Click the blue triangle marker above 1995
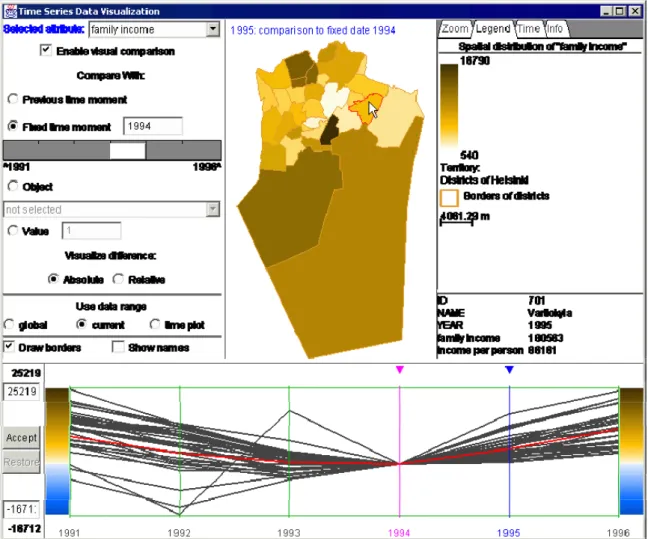Image resolution: width=648 pixels, height=539 pixels. [509, 370]
